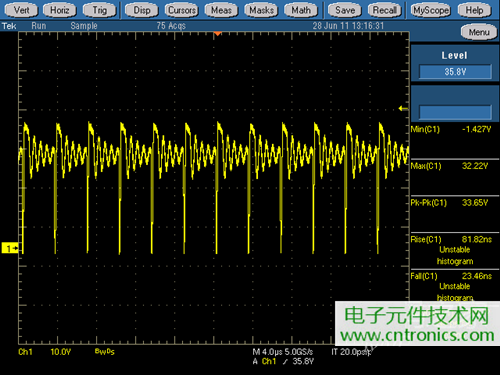Screen dimensions: 500x375
Task: Select the trigger Level 35.8V field
Action: tap(455, 72)
